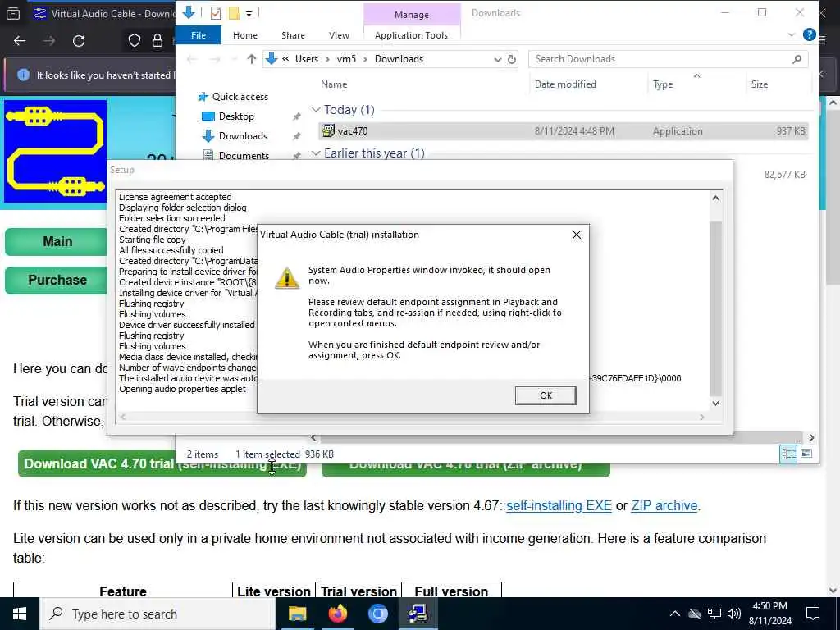The image size is (840, 630).
Task: Sort files by Type column
Action: point(663,84)
